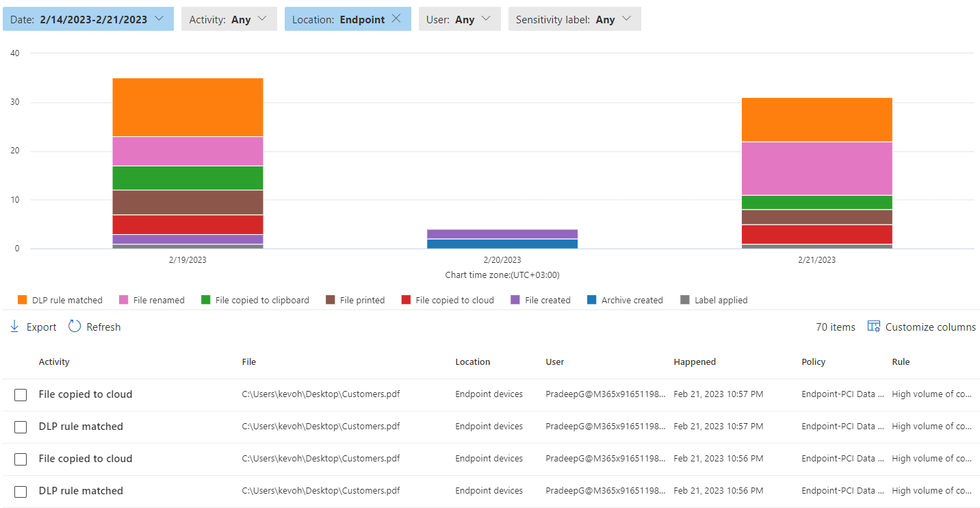Click the Customize columns icon
The height and width of the screenshot is (508, 980).
pos(874,327)
